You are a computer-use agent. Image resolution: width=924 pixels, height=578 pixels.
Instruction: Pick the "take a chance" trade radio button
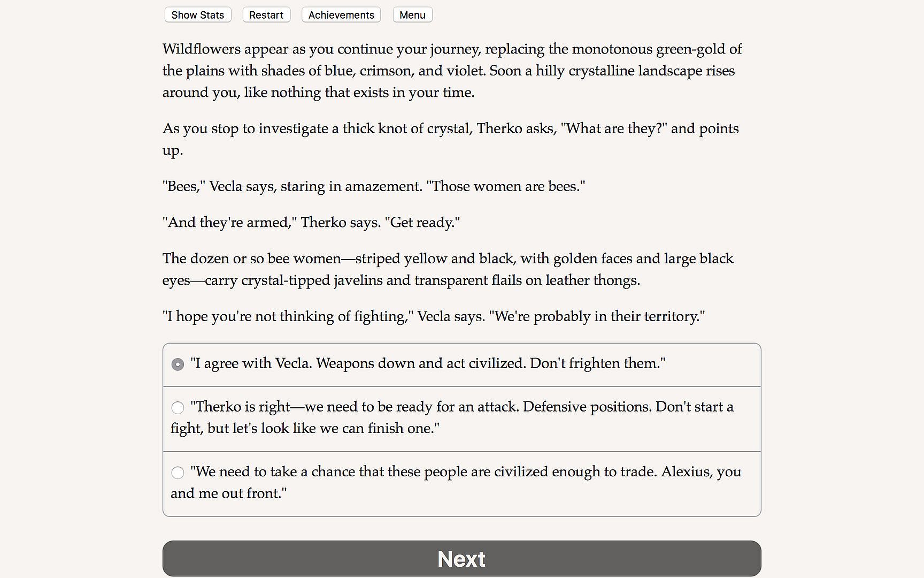click(x=178, y=473)
